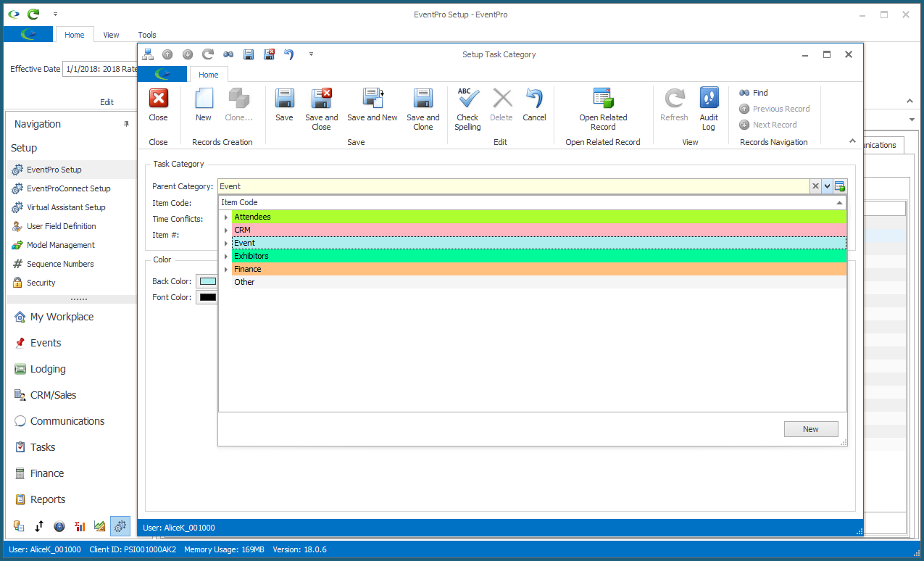Create a New task category record

click(x=204, y=105)
